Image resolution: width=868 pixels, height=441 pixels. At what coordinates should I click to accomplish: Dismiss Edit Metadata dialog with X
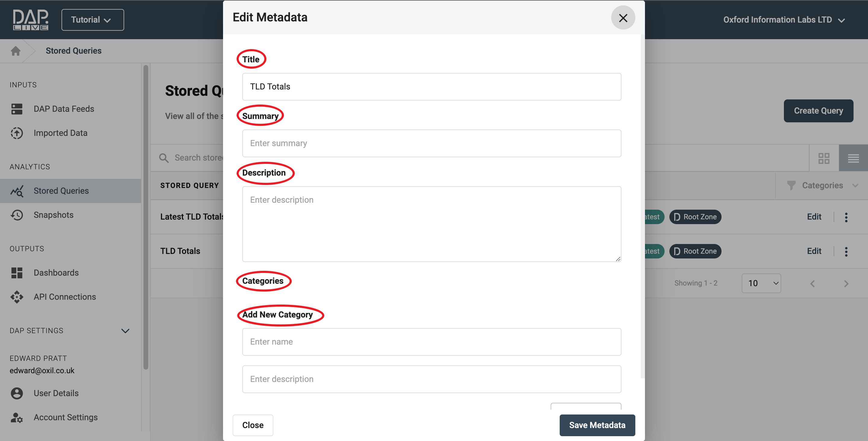pos(623,18)
